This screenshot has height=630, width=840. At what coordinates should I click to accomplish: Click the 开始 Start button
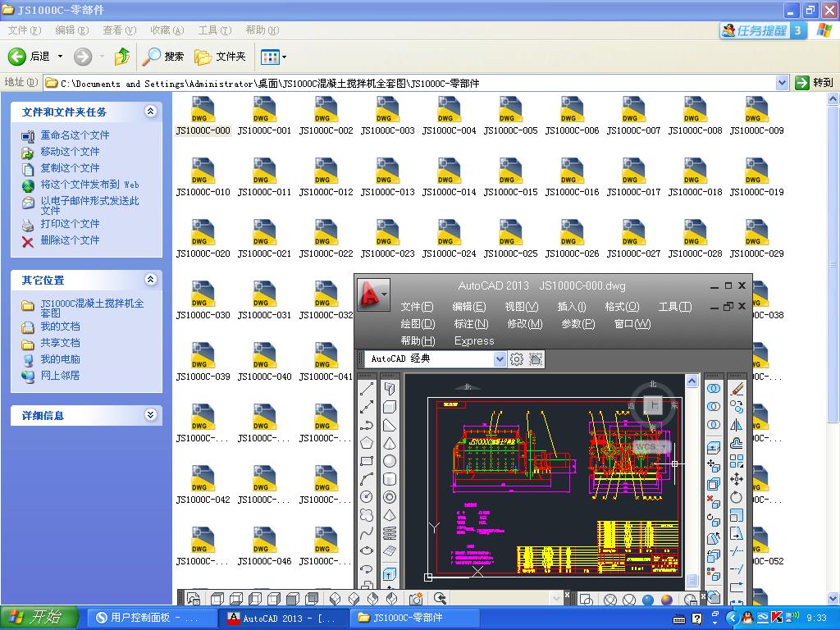coord(39,617)
